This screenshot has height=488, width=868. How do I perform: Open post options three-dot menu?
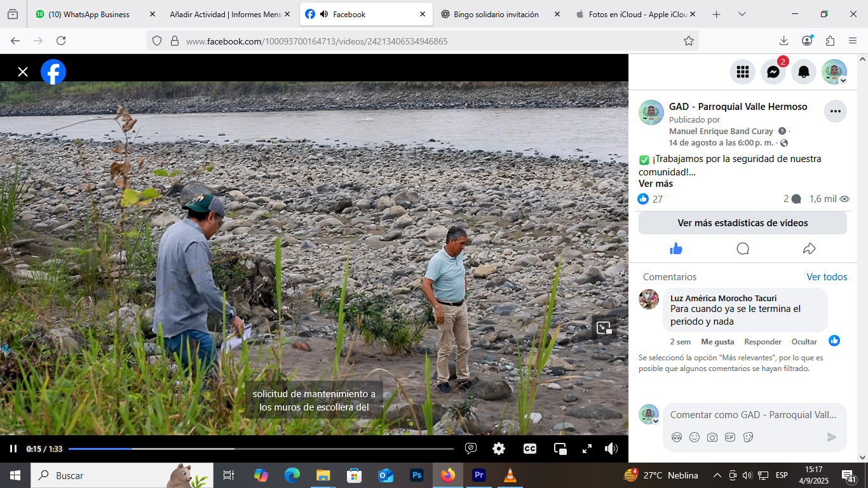coord(835,111)
